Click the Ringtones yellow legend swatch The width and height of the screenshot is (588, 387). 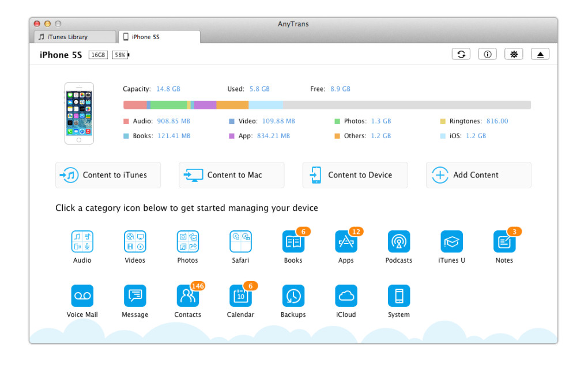(x=443, y=122)
